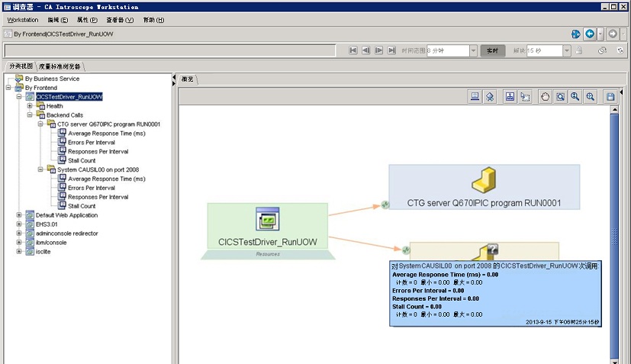Select Stall Count under CTG server
631x364 pixels.
coord(82,161)
